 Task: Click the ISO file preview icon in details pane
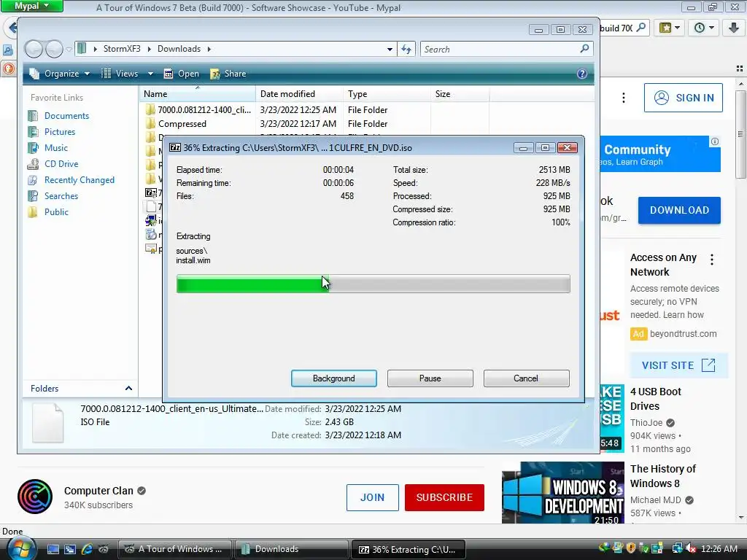(47, 422)
